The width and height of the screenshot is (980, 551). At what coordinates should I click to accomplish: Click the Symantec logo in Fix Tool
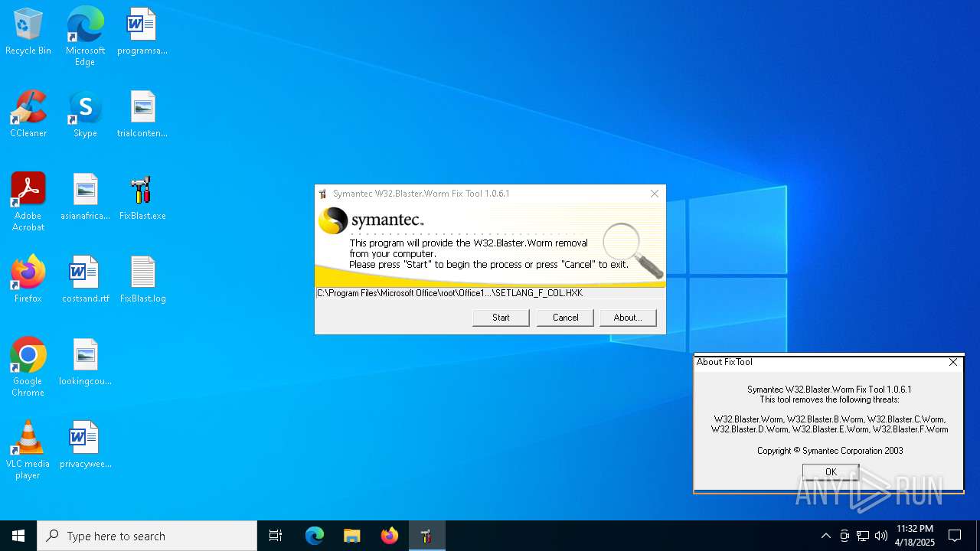[371, 220]
